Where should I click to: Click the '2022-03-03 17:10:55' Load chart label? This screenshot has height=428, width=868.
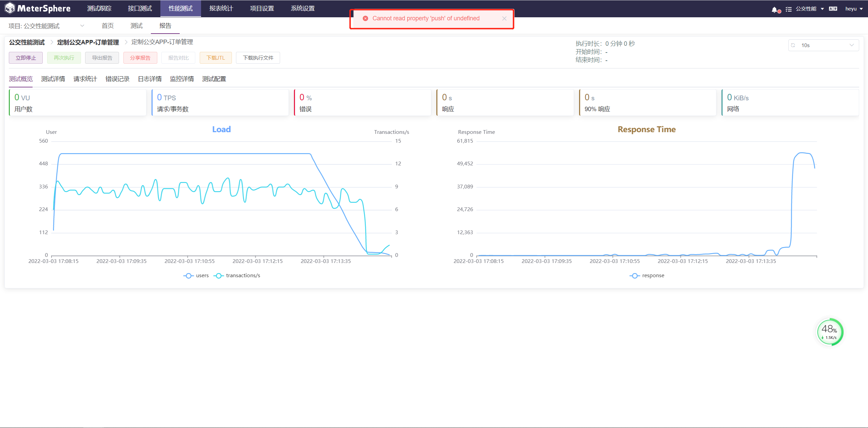click(x=190, y=261)
